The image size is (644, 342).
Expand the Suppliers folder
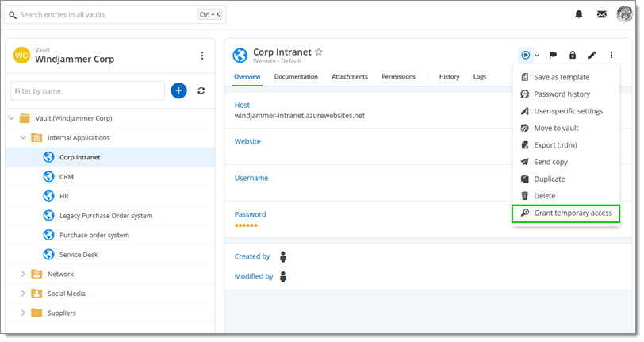pyautogui.click(x=23, y=313)
